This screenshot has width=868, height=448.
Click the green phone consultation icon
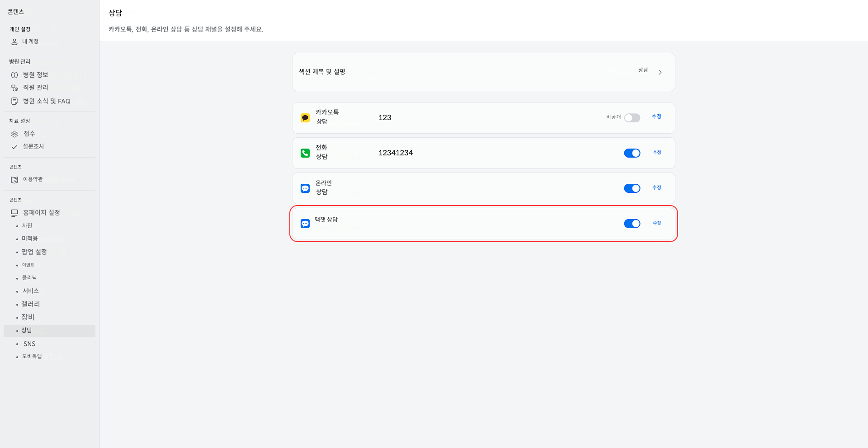click(x=305, y=153)
